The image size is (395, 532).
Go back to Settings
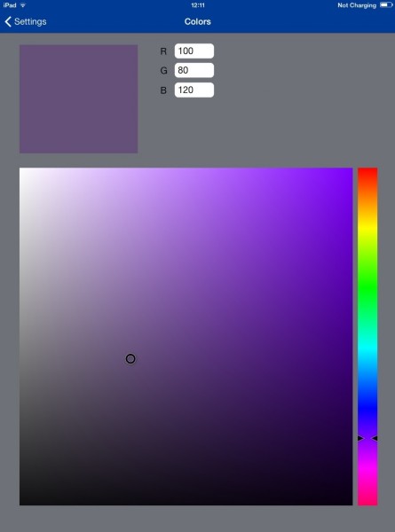tap(26, 21)
